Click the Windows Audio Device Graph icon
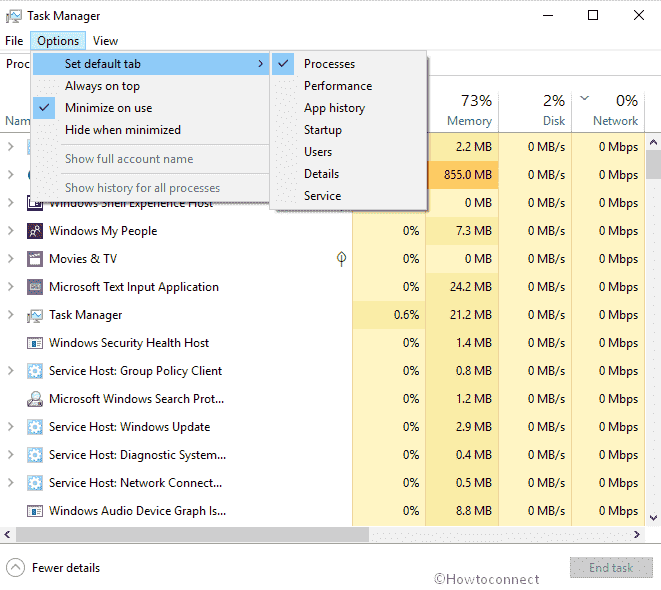The image size is (661, 590). 35,511
